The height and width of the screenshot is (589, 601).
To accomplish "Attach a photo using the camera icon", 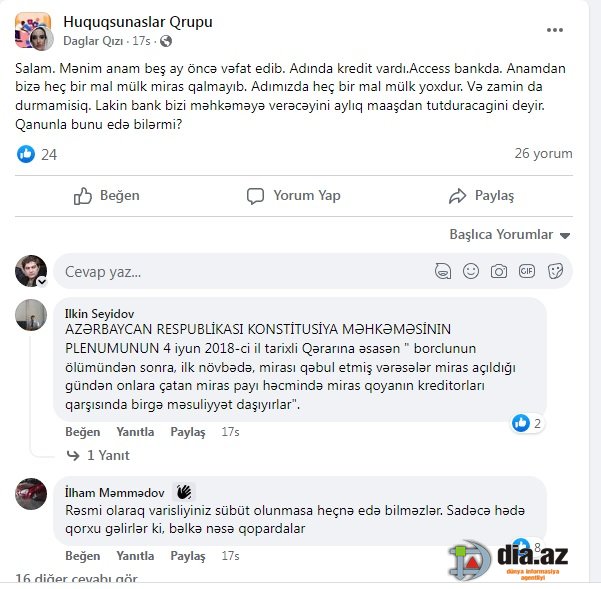I will tap(499, 271).
